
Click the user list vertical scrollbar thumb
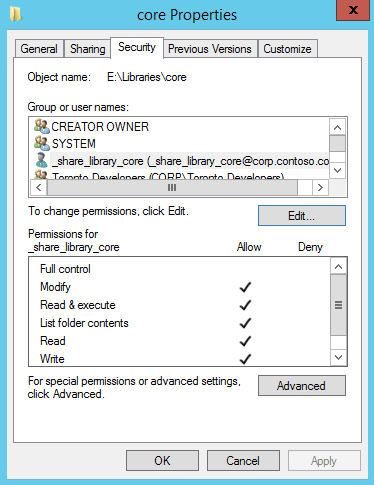click(337, 143)
